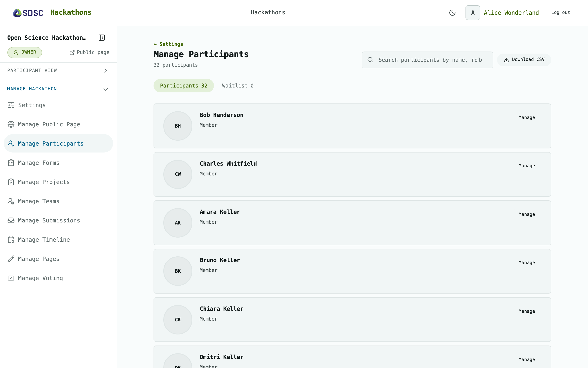Open Manage Public Page
This screenshot has width=588, height=368.
point(58,124)
